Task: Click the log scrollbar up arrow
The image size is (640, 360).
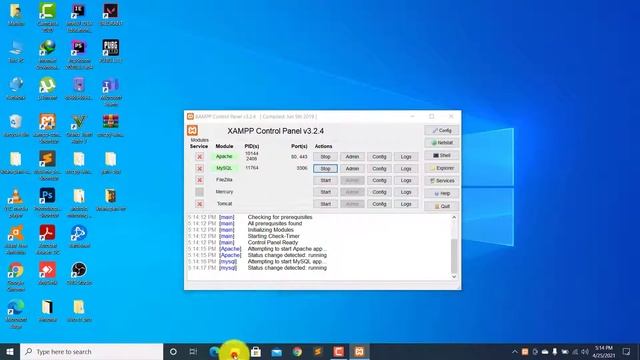Action: tap(454, 218)
